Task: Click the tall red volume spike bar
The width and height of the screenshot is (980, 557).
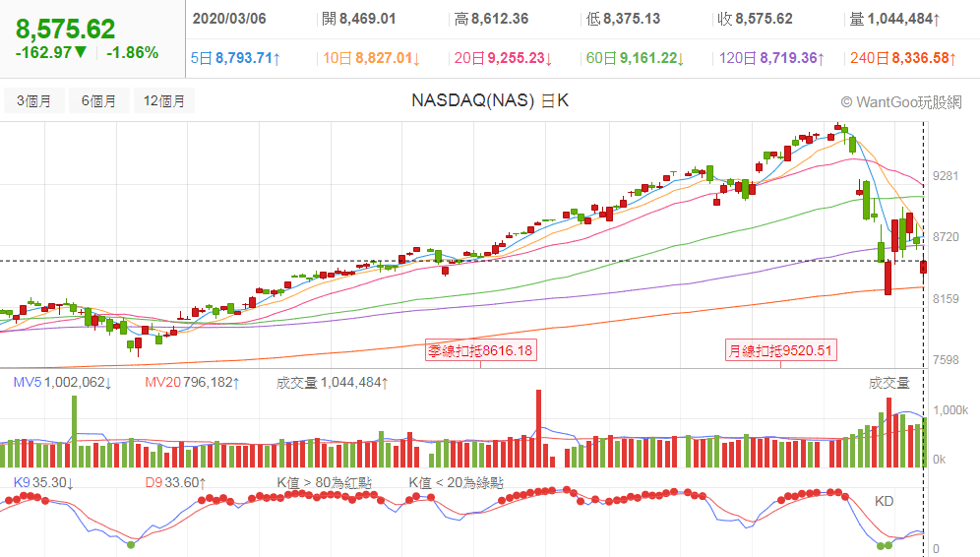Action: (x=538, y=428)
